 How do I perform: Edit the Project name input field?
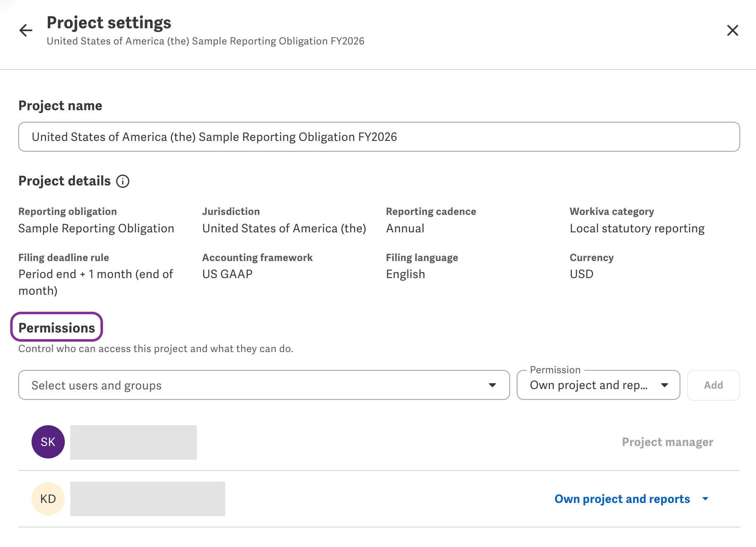[379, 137]
